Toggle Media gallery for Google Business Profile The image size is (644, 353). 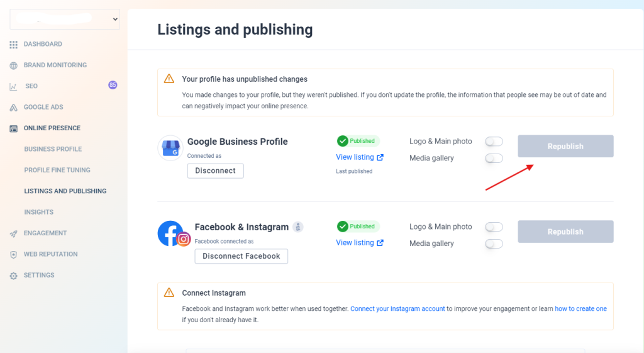494,159
